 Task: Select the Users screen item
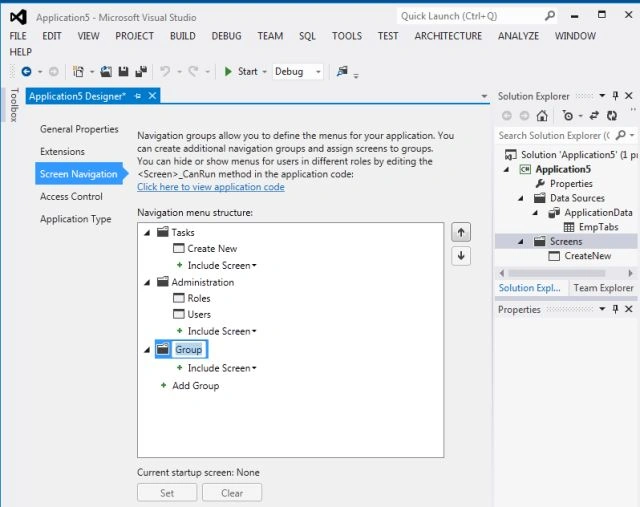[x=192, y=314]
